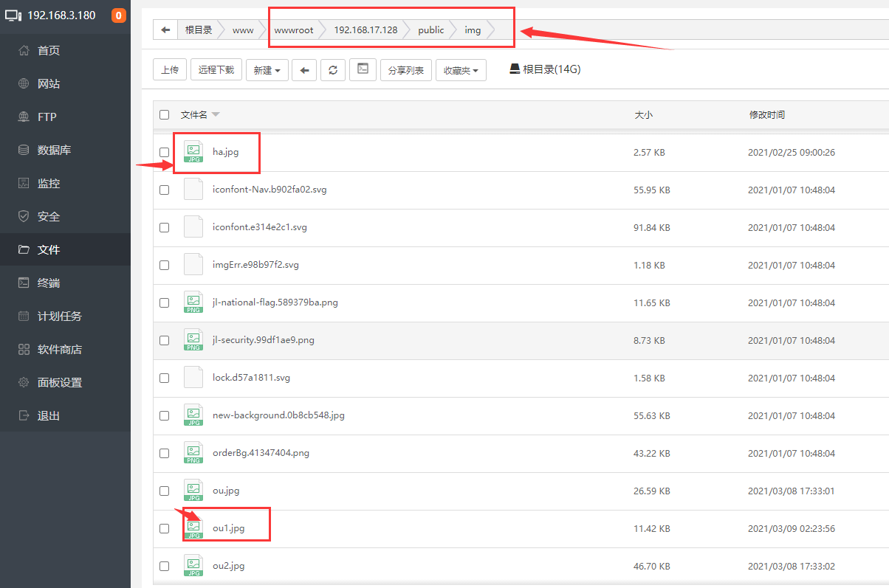The image size is (889, 588).
Task: Check the box for lock.d57a1811.svg
Action: [x=164, y=378]
